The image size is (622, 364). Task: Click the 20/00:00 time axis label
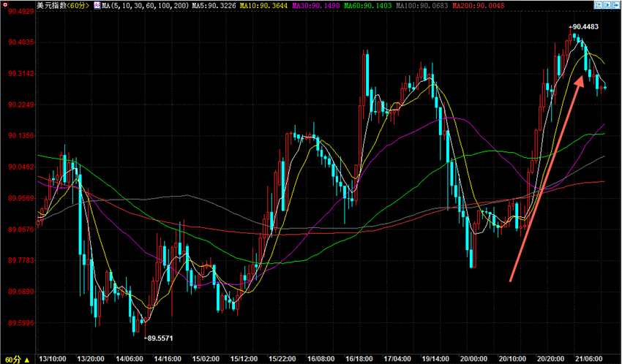[473, 359]
